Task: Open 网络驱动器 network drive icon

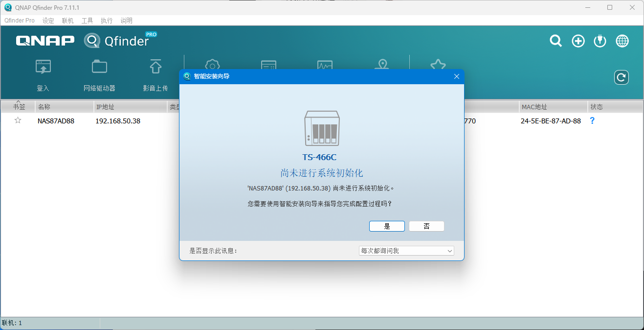Action: click(99, 67)
